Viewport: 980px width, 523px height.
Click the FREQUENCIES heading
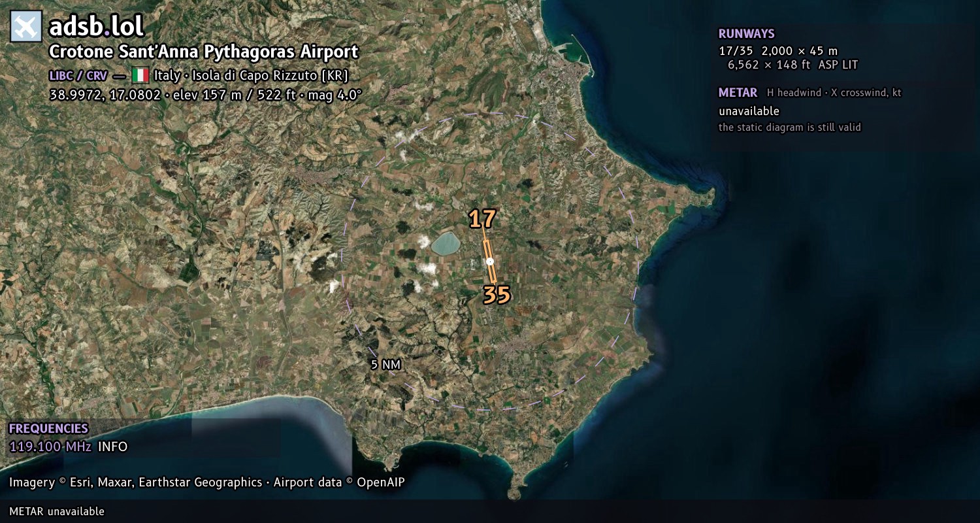point(48,429)
